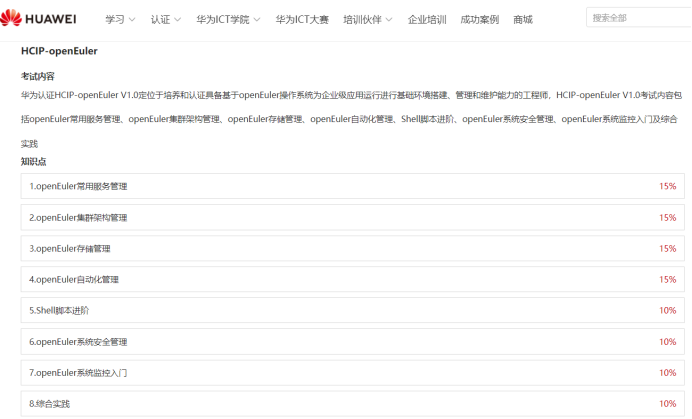692x419 pixels.
Task: Select row 5.Shell脚本进阶
Action: point(353,310)
